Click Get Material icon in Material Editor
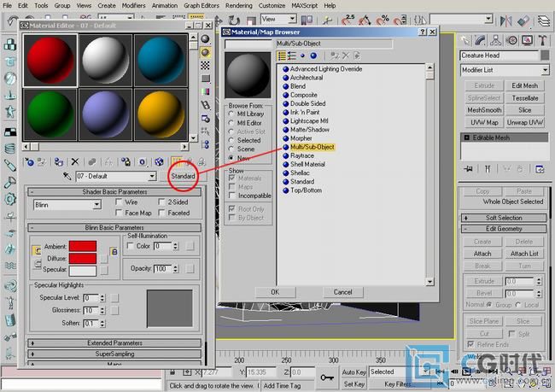 (x=29, y=162)
